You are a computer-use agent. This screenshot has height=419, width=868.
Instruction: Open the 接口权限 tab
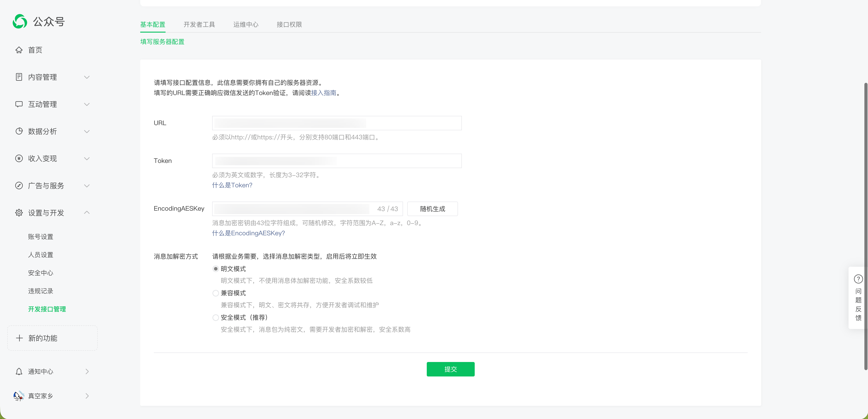click(289, 25)
